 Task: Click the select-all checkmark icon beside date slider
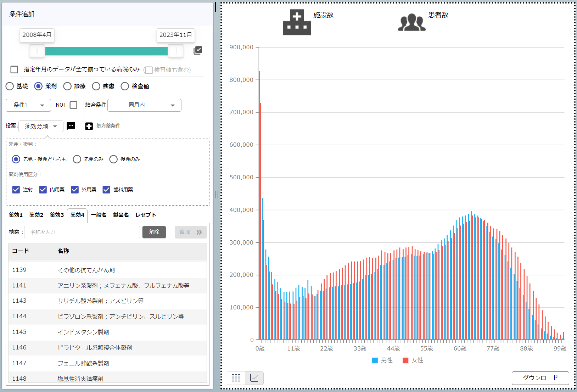[198, 50]
